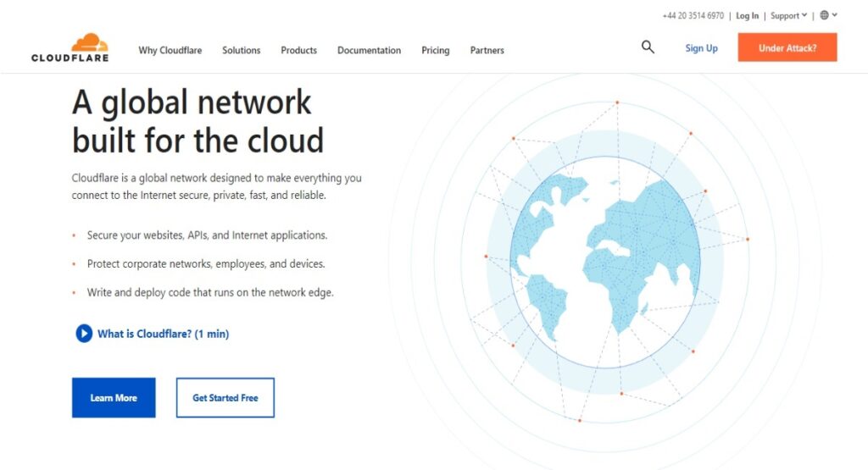Play the What is Cloudflare video icon

point(84,334)
